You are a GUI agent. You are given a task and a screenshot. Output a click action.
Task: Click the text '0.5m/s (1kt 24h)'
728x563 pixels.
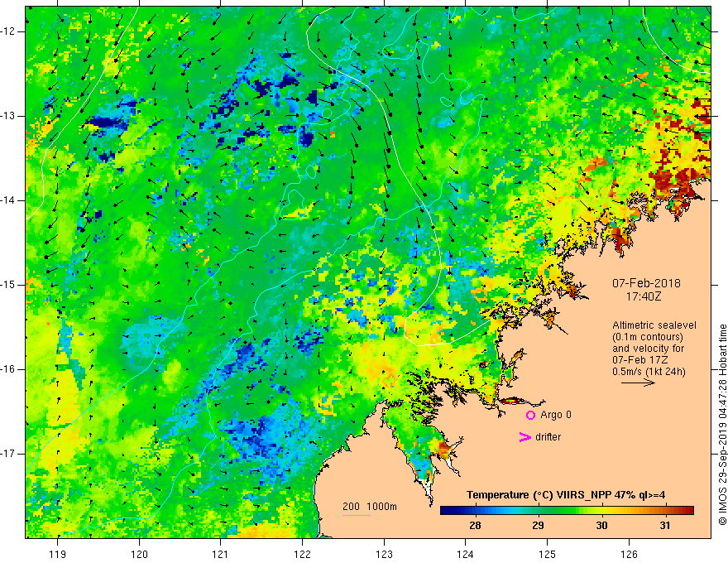click(x=649, y=372)
